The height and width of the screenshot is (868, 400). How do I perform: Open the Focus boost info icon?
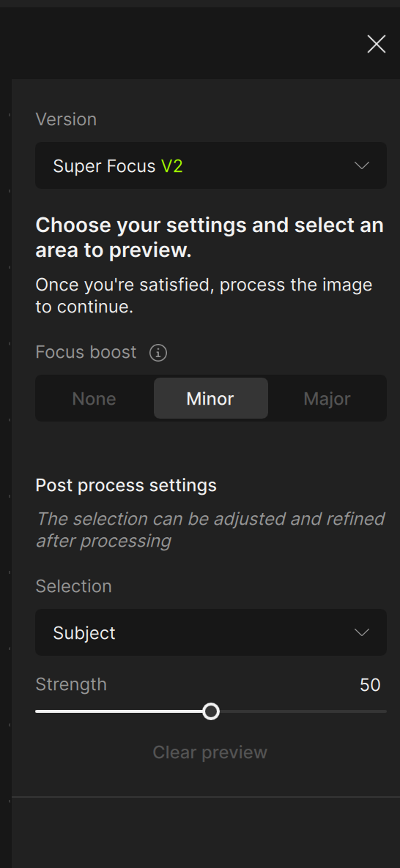tap(158, 353)
